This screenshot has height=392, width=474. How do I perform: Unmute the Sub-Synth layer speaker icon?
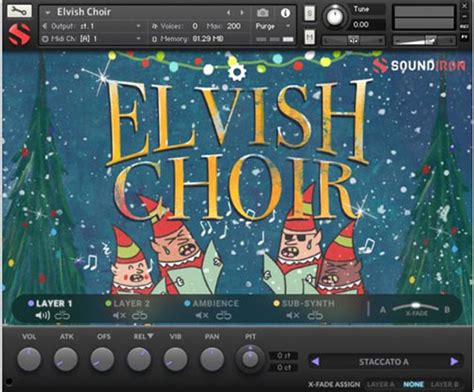[x=293, y=315]
